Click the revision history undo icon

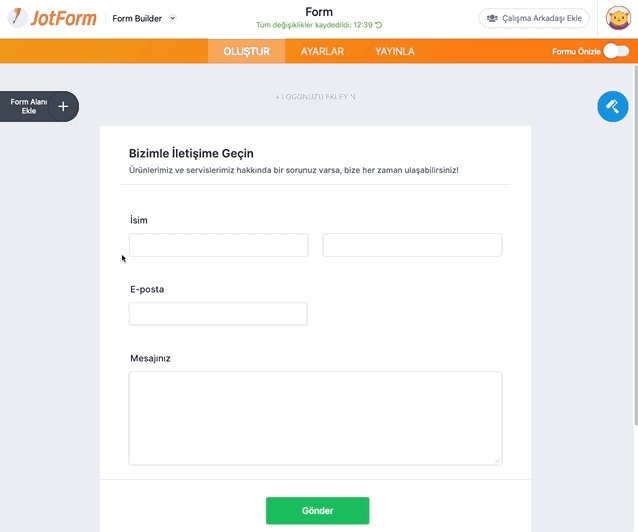pos(378,25)
